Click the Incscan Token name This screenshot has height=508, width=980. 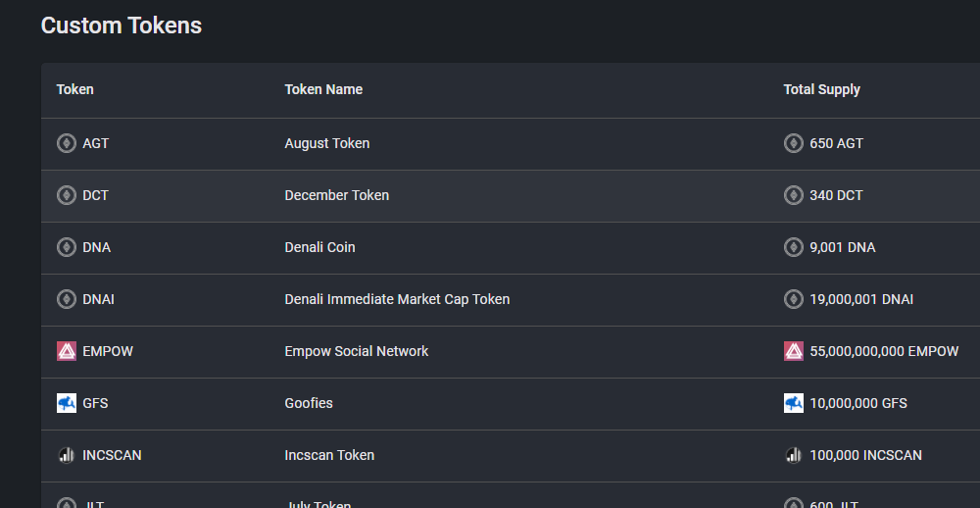pyautogui.click(x=329, y=455)
